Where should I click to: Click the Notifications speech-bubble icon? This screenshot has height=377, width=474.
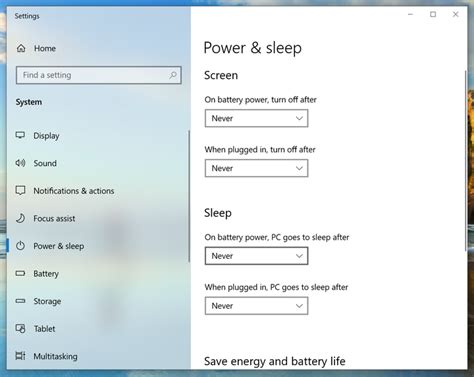click(x=20, y=191)
